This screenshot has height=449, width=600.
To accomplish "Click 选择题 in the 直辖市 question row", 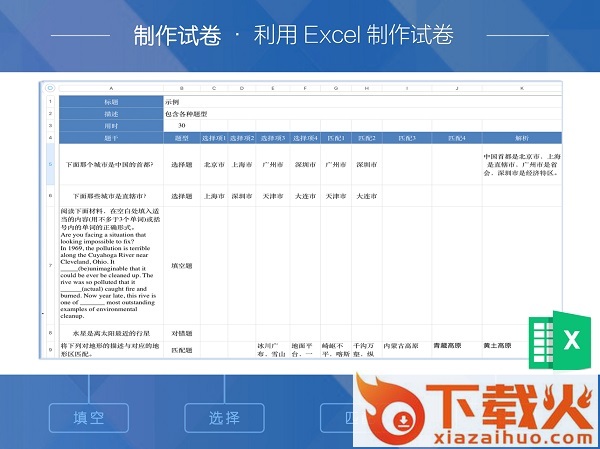I will coord(182,196).
